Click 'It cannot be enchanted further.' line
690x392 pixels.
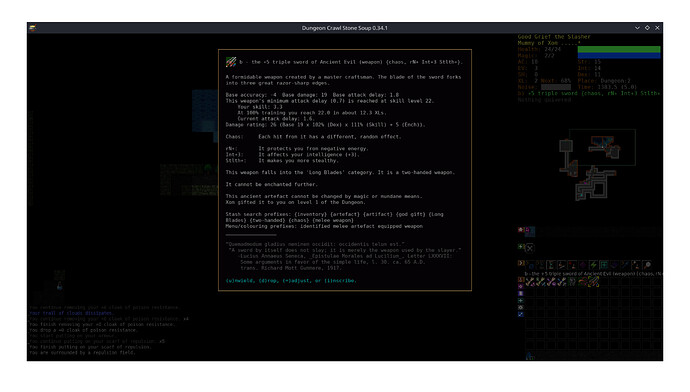point(272,184)
